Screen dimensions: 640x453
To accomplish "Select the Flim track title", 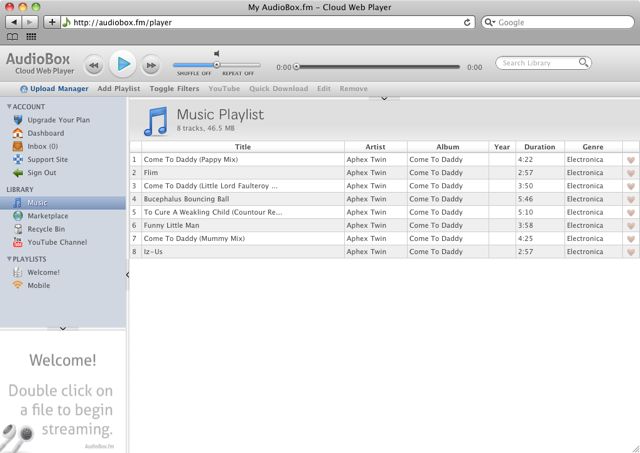I will [151, 173].
